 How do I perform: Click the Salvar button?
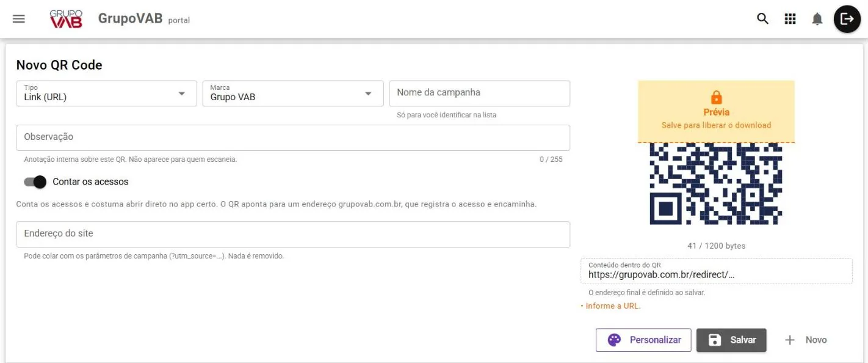pyautogui.click(x=731, y=340)
